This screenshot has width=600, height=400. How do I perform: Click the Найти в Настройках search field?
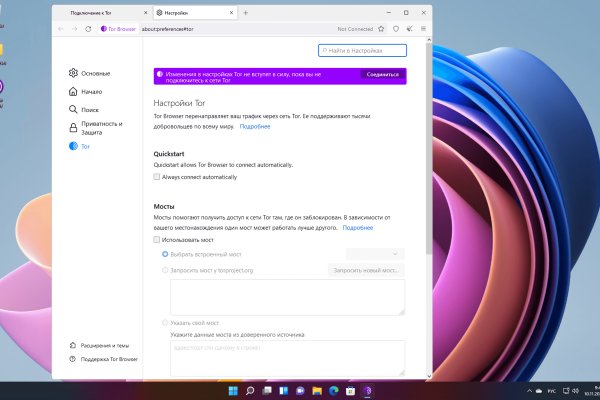[363, 50]
